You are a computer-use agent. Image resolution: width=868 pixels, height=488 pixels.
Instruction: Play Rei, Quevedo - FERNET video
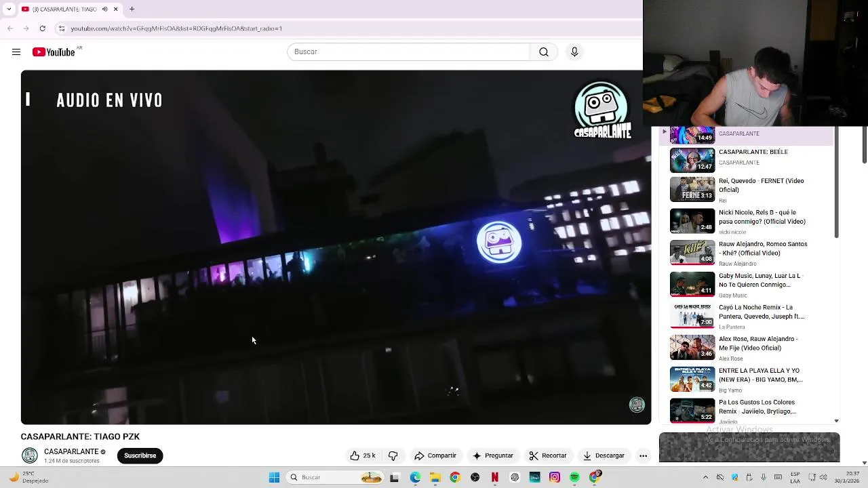pos(746,190)
